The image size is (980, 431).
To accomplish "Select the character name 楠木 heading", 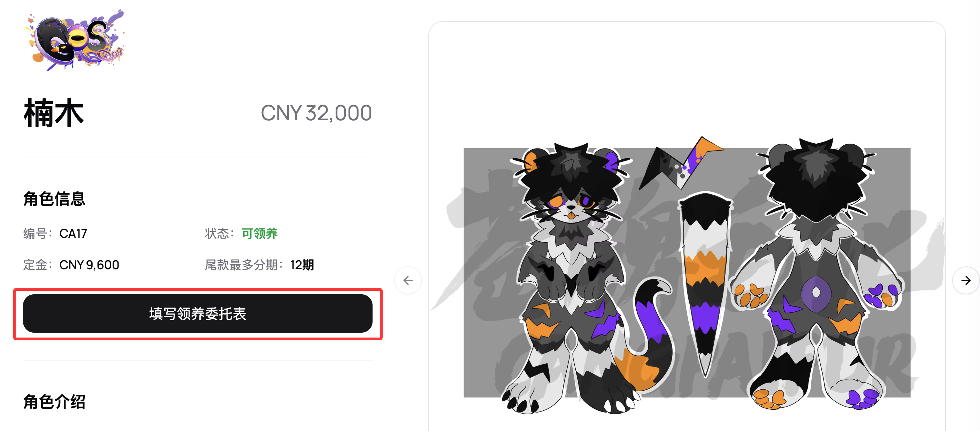I will [x=54, y=113].
